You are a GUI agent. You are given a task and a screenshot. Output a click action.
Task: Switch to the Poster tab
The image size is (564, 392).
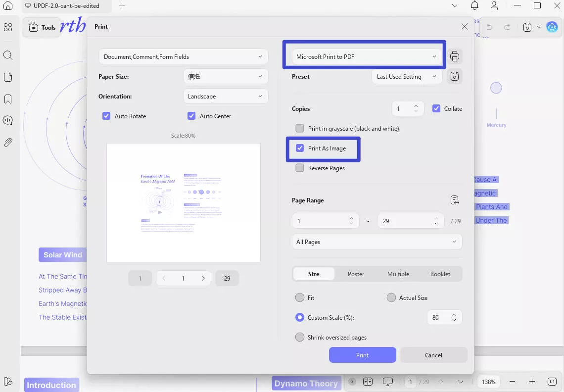(356, 274)
